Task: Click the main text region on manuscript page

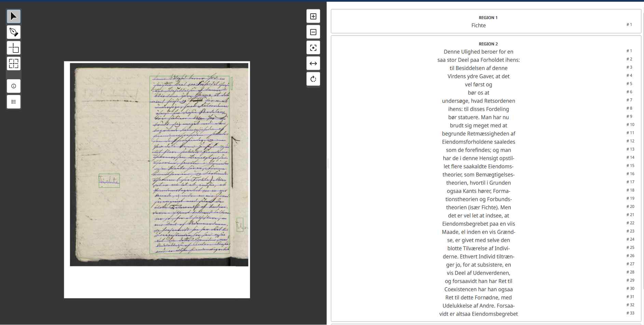Action: (x=189, y=165)
